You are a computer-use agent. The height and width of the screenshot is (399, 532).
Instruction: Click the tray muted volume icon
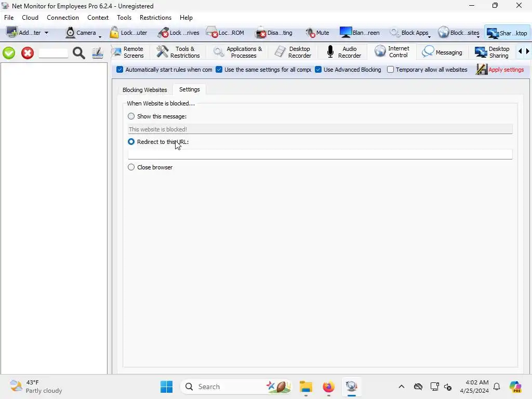click(448, 387)
